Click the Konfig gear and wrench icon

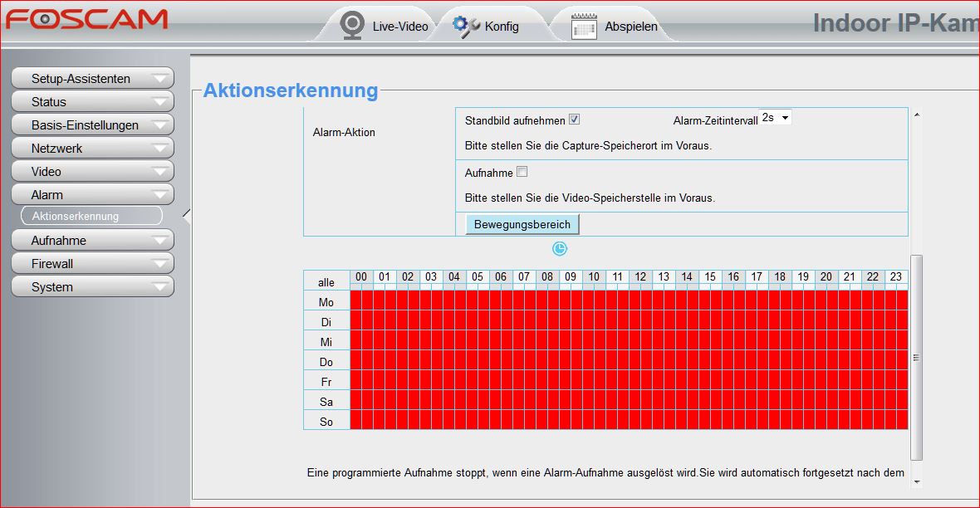(465, 26)
